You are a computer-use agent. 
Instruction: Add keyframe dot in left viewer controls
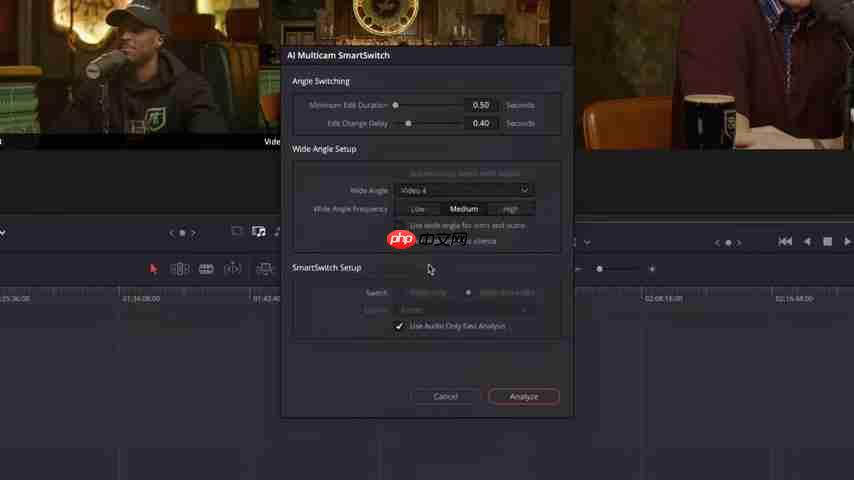tap(182, 233)
